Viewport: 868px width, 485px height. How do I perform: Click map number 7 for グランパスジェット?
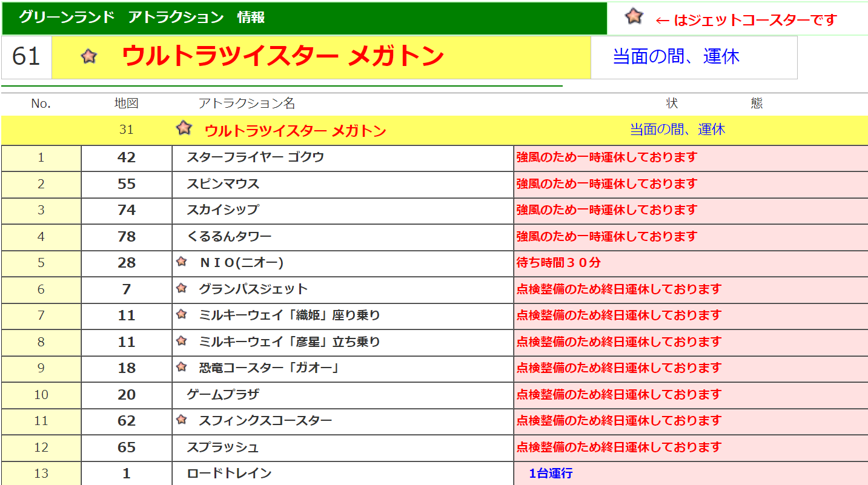coord(127,289)
